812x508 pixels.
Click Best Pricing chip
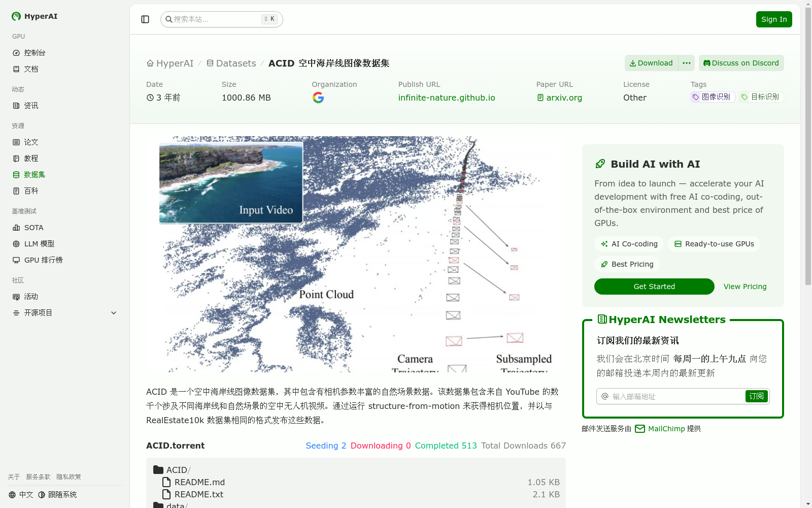click(x=627, y=264)
